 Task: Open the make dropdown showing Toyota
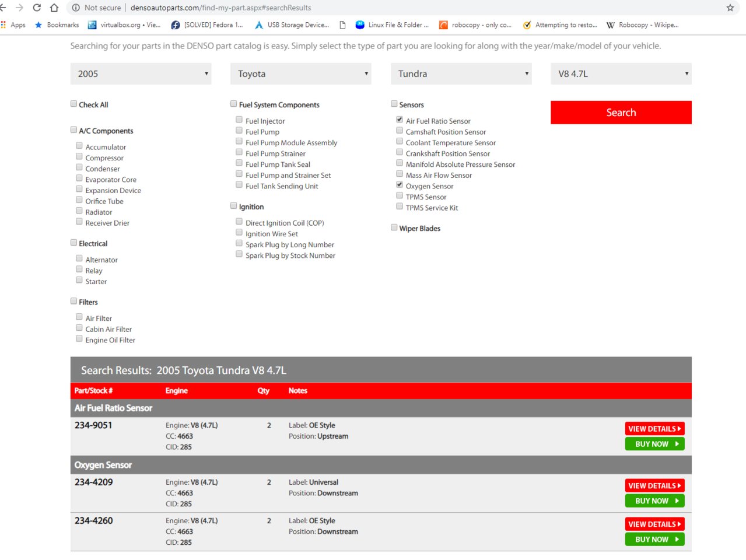pos(301,73)
